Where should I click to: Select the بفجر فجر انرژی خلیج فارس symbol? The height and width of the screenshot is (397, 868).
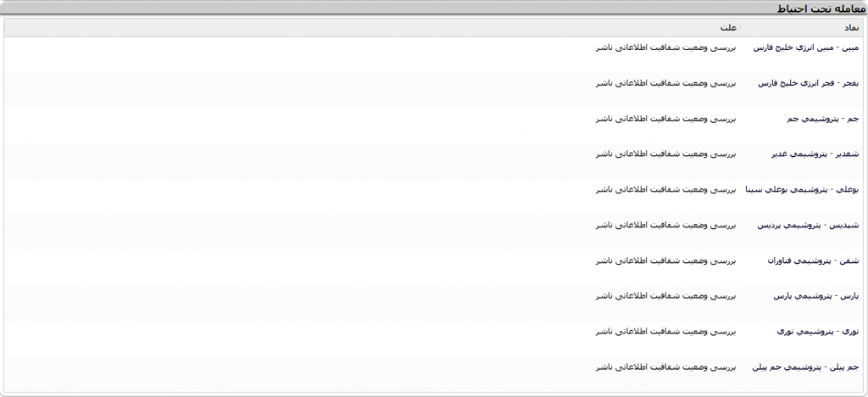[808, 84]
